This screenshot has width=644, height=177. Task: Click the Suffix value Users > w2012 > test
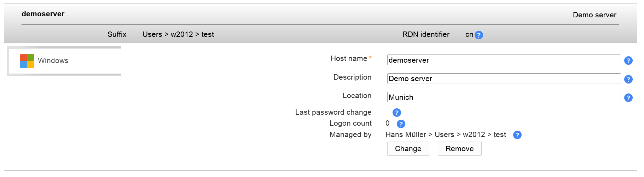click(178, 34)
